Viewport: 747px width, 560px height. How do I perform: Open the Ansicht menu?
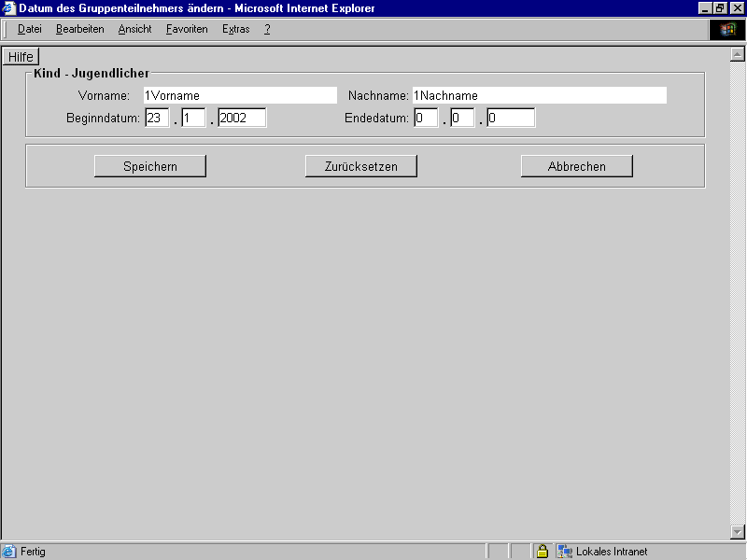[134, 29]
